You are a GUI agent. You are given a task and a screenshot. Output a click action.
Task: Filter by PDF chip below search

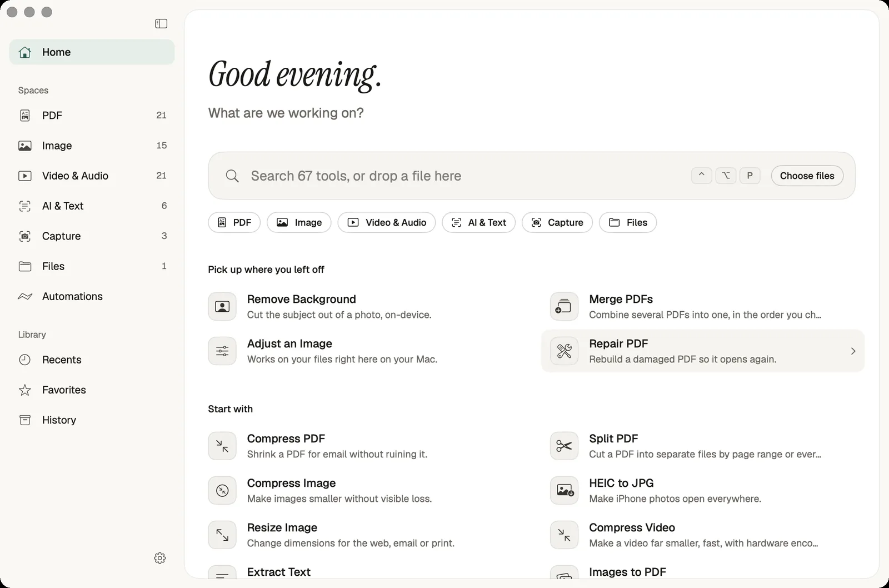coord(234,222)
